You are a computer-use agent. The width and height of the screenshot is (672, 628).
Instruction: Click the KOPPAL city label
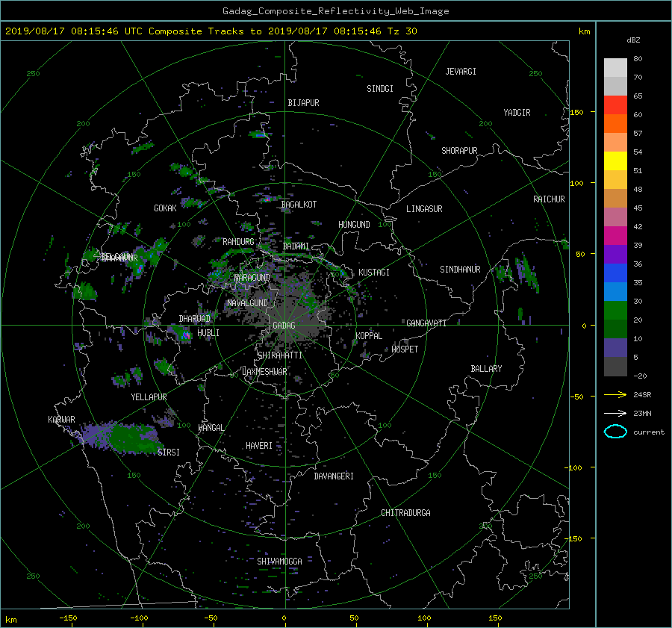369,335
